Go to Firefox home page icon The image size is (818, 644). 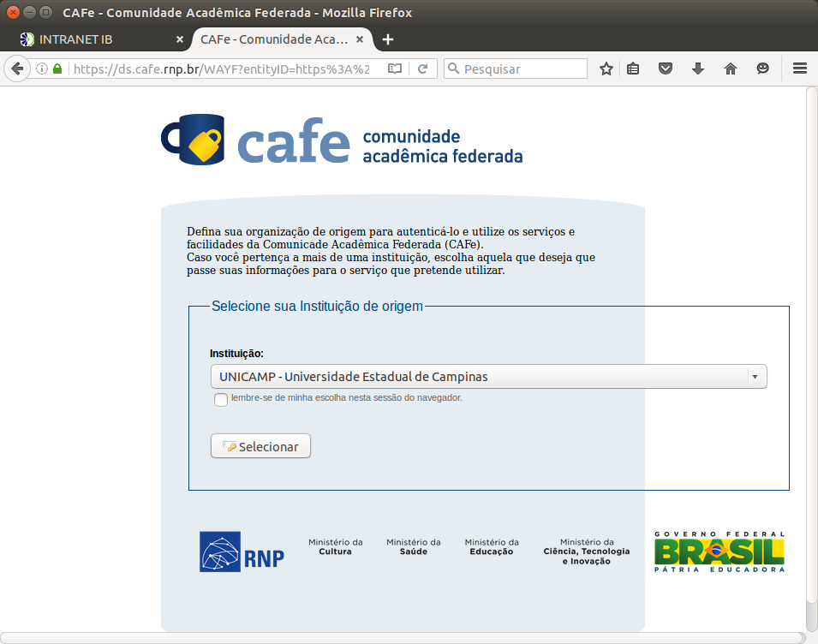coord(731,69)
